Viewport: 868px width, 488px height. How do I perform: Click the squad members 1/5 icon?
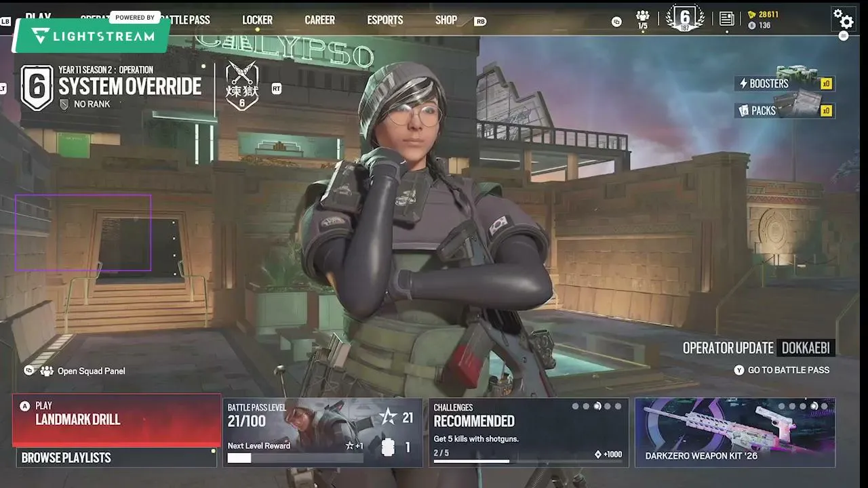pyautogui.click(x=643, y=20)
